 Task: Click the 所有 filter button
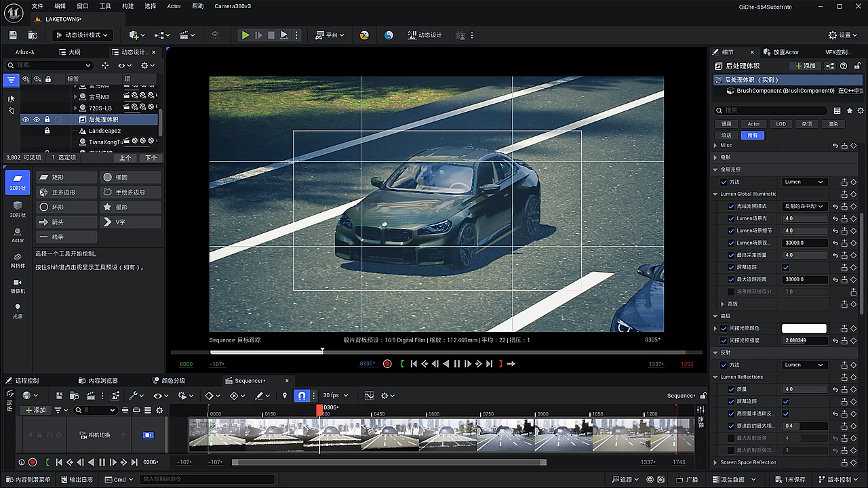pyautogui.click(x=753, y=135)
